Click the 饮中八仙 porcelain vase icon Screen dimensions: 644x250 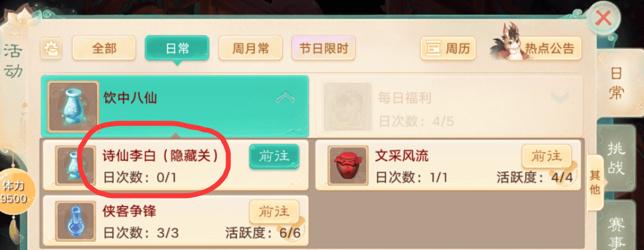pos(73,107)
